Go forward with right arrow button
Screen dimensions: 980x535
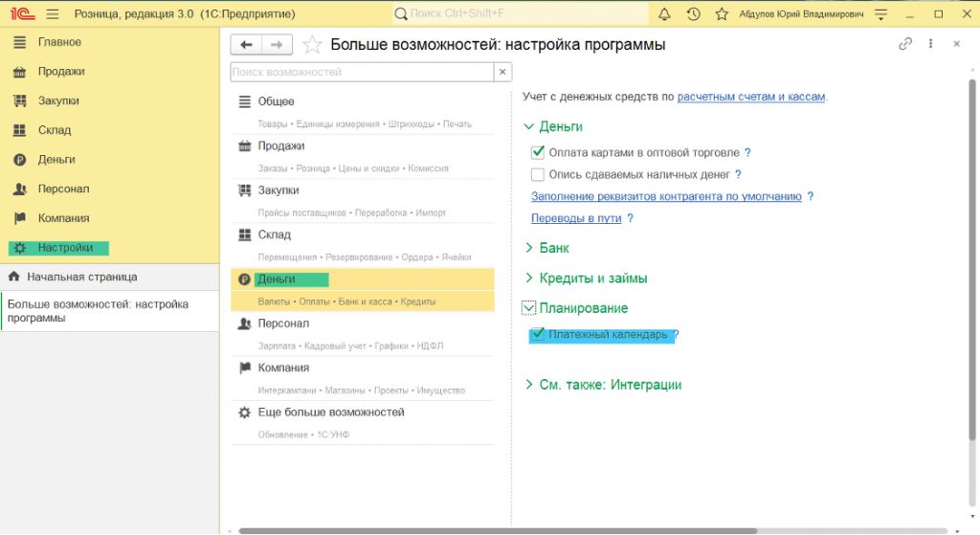pos(277,44)
